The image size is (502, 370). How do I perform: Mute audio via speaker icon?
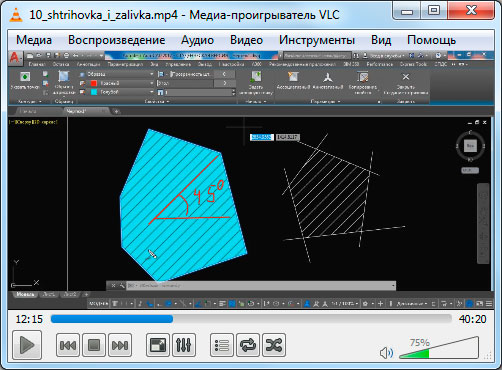[386, 353]
